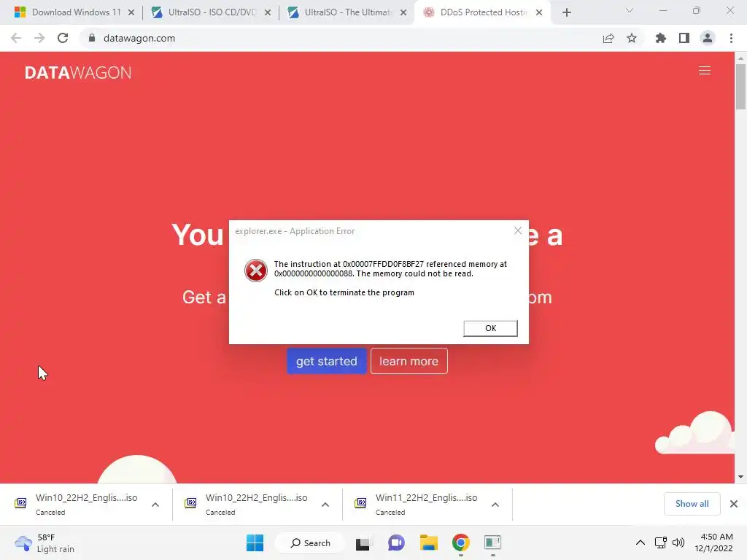Open Chrome profile avatar
The height and width of the screenshot is (560, 747).
[708, 38]
